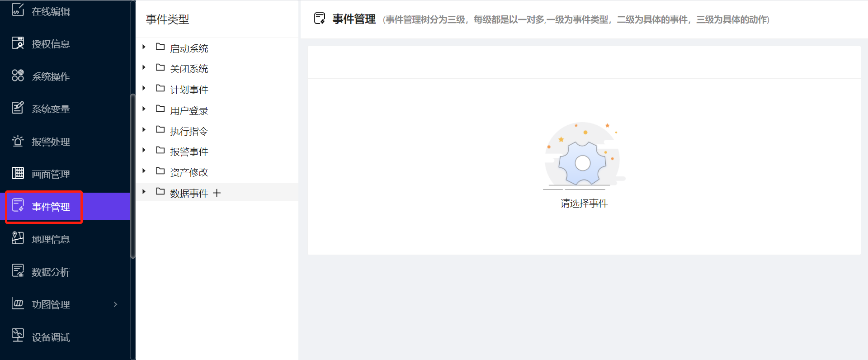This screenshot has height=360, width=868.
Task: Click the plus icon next to 数据事件
Action: point(217,193)
